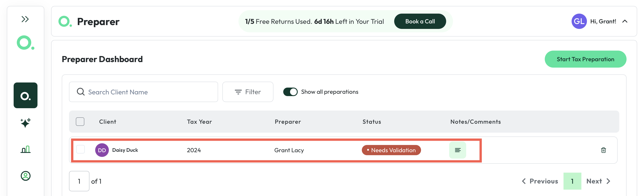Expand the Hi, Grant! account menu
The height and width of the screenshot is (196, 644).
[x=625, y=21]
